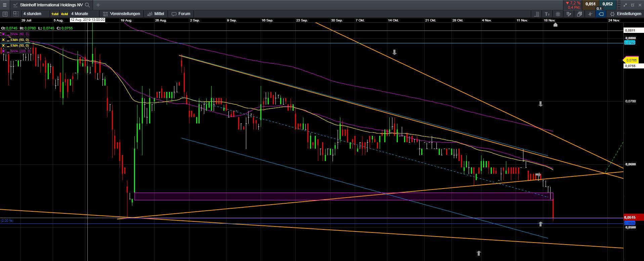Click the 14 Okt. date on time axis
Image resolution: width=644 pixels, height=261 pixels.
tap(393, 20)
